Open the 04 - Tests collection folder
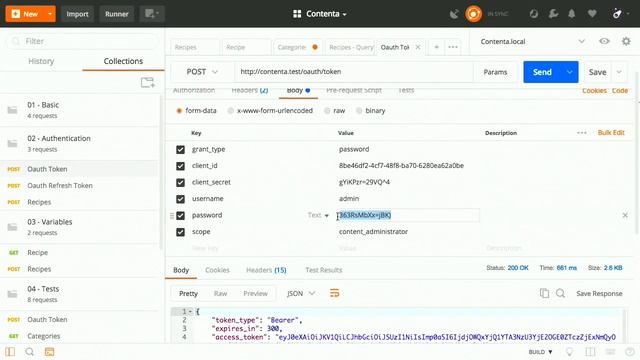Screen dimensions: 640x360 click(80, 294)
